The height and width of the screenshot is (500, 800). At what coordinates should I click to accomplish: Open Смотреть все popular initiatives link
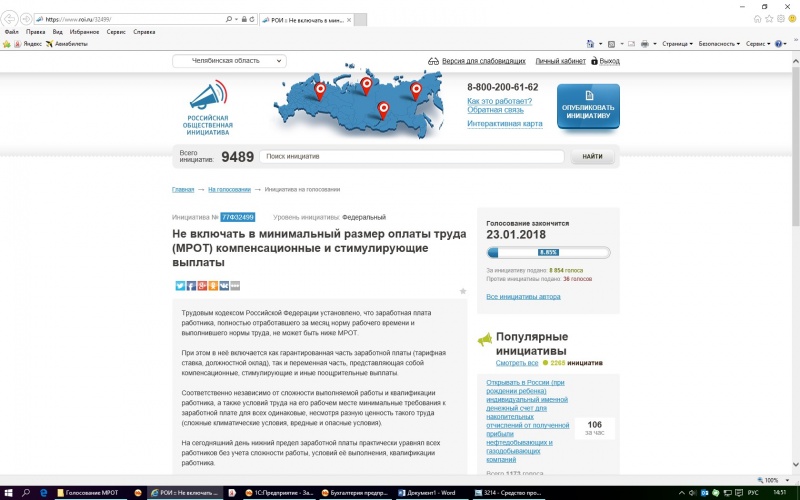tap(517, 363)
